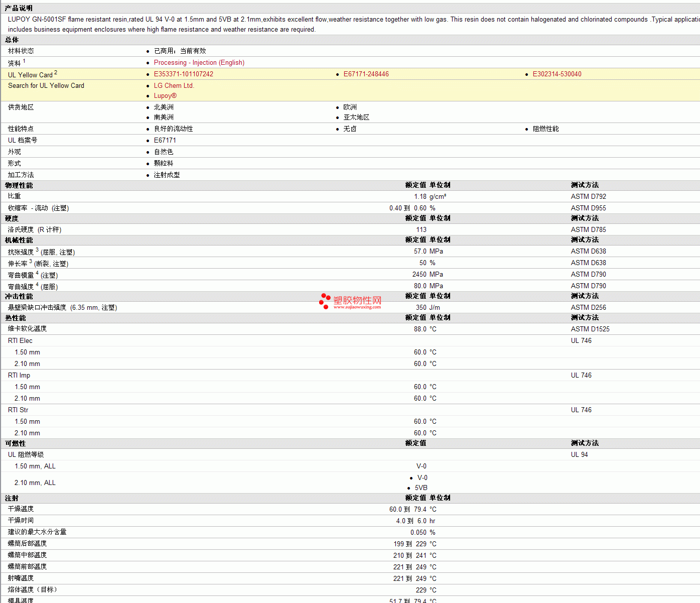700x603 pixels.
Task: Click the 维卡软化温度 row label
Action: point(28,329)
